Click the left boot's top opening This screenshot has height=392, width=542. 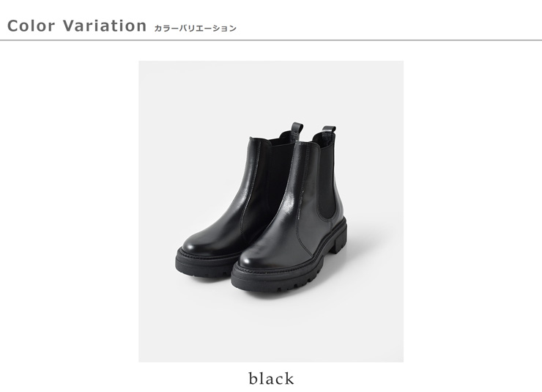(x=273, y=138)
